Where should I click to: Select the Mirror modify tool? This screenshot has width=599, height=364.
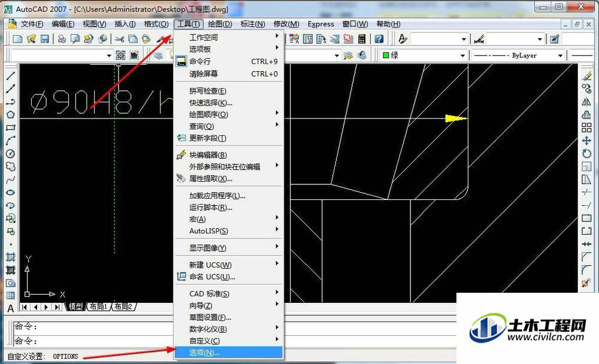click(586, 102)
